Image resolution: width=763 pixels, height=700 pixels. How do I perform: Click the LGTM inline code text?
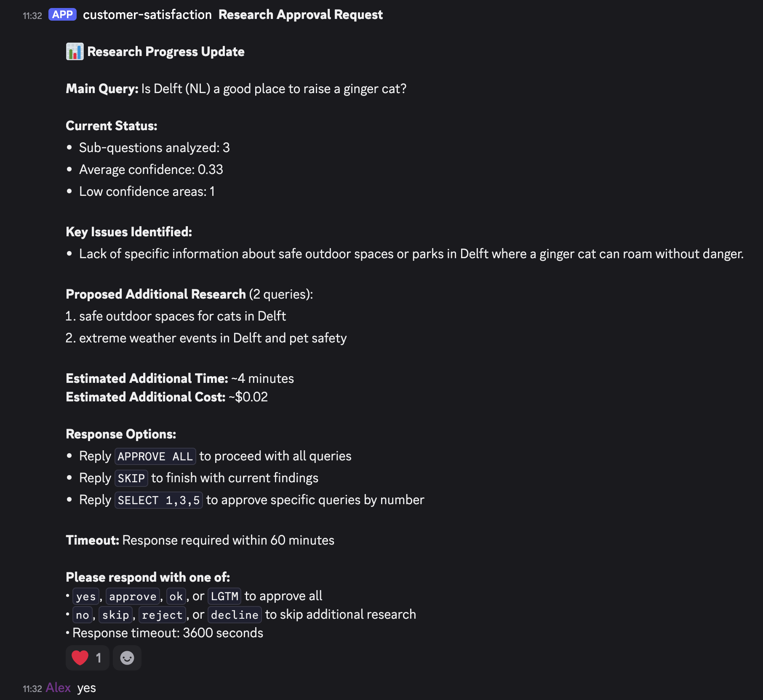click(224, 596)
